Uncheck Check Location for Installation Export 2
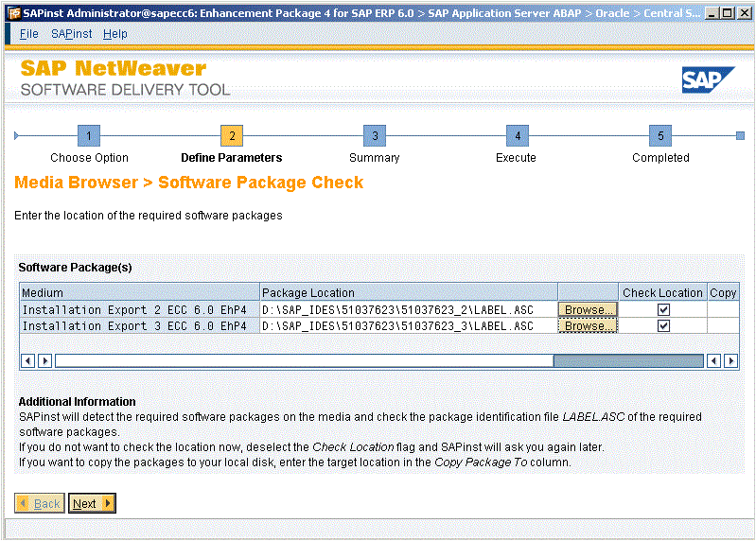The height and width of the screenshot is (541, 756). tap(663, 309)
